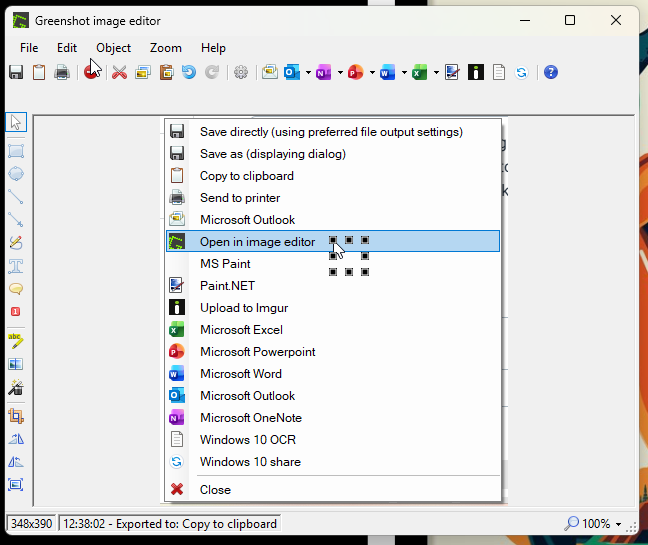Export to Outlook from the toolbar

click(292, 72)
